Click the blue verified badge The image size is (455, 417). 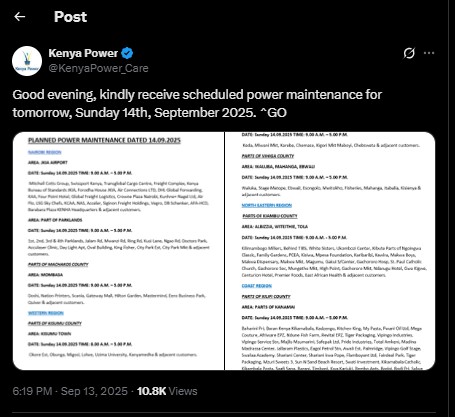(x=127, y=53)
